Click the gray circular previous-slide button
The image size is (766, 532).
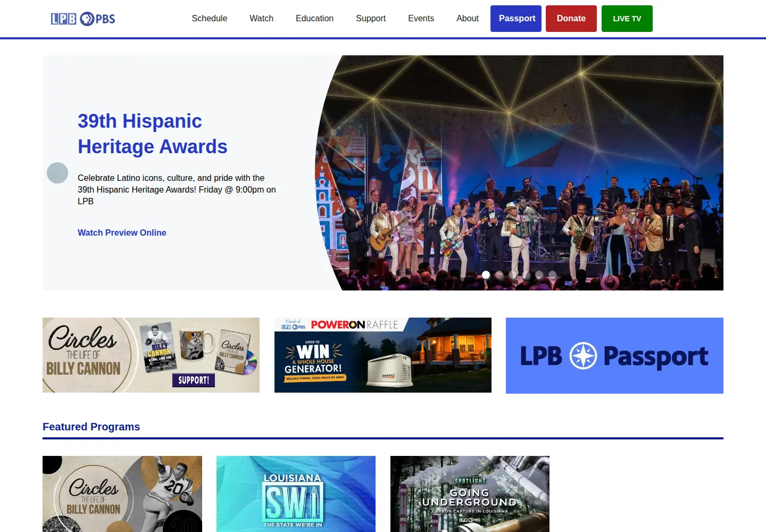click(x=57, y=173)
